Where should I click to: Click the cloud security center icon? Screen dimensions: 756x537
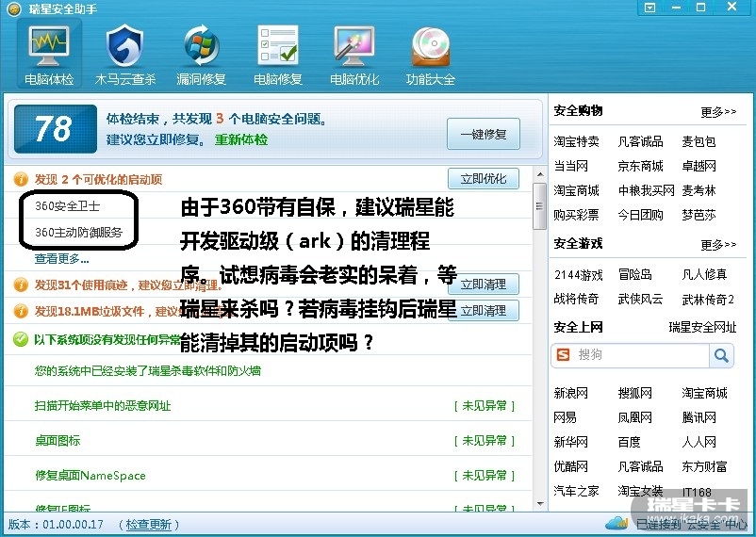(616, 522)
